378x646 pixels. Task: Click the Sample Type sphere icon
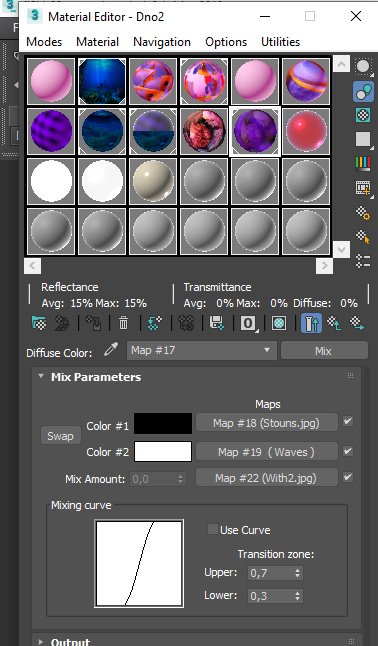click(363, 67)
